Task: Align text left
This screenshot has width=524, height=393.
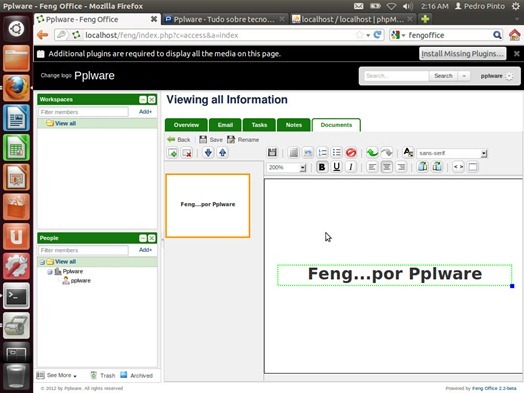Action: pos(372,167)
